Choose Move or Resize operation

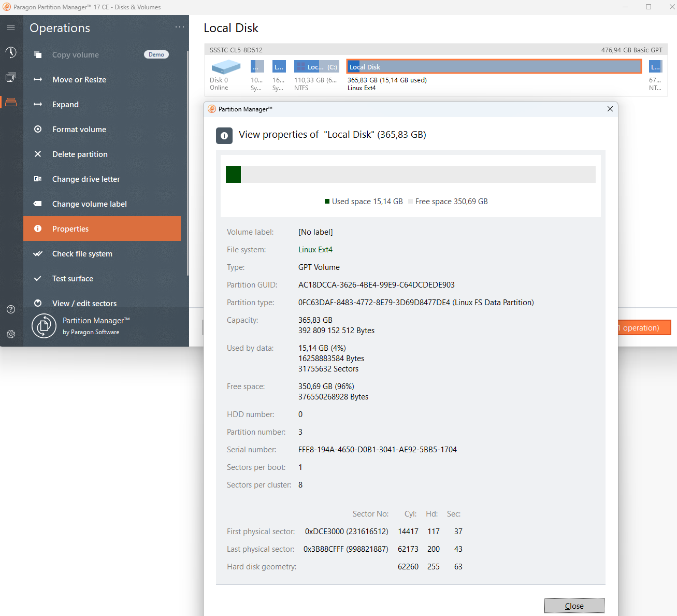pyautogui.click(x=102, y=79)
